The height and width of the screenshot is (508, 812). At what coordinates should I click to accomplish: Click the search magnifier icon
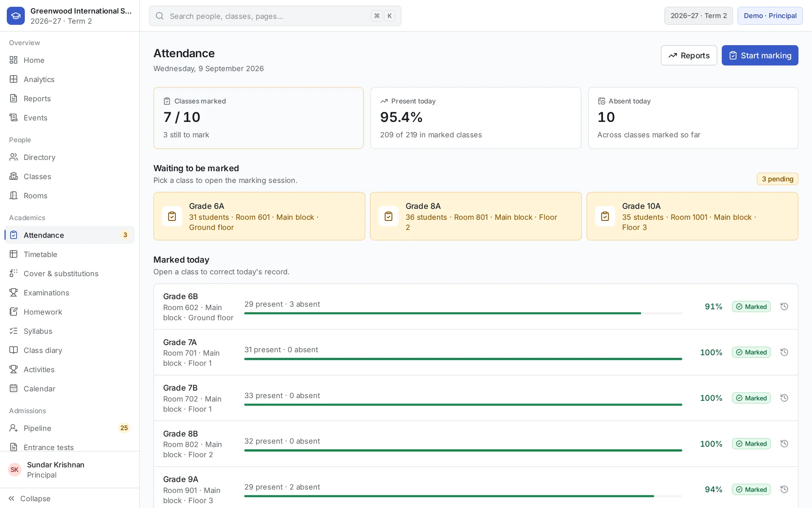click(160, 16)
